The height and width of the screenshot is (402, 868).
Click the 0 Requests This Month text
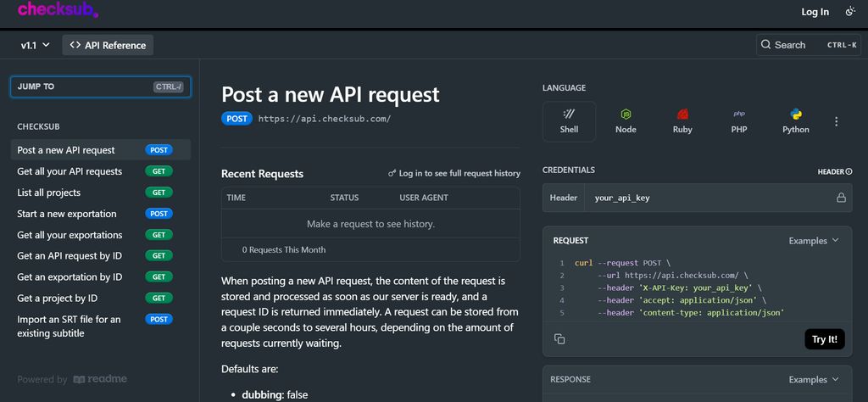coord(284,249)
